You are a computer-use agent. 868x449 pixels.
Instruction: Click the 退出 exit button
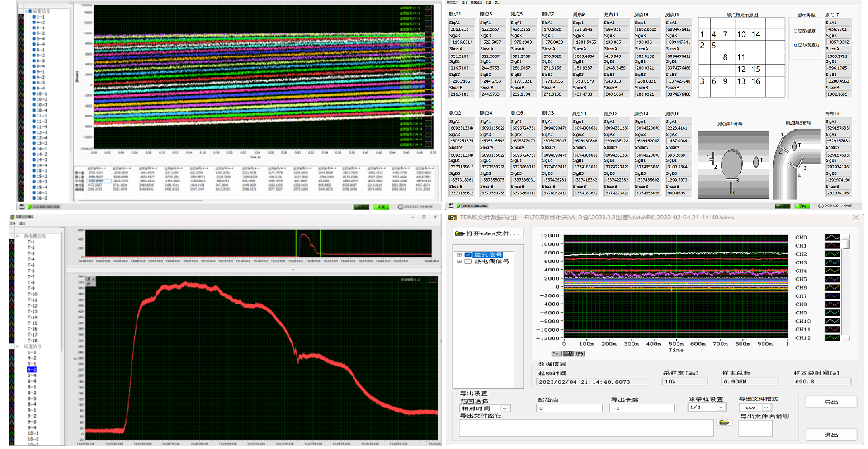(831, 435)
